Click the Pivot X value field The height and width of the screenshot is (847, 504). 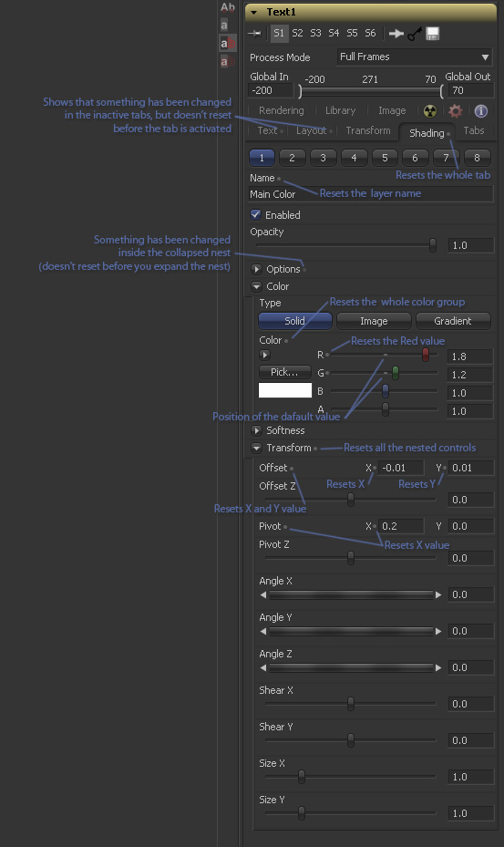pos(401,526)
